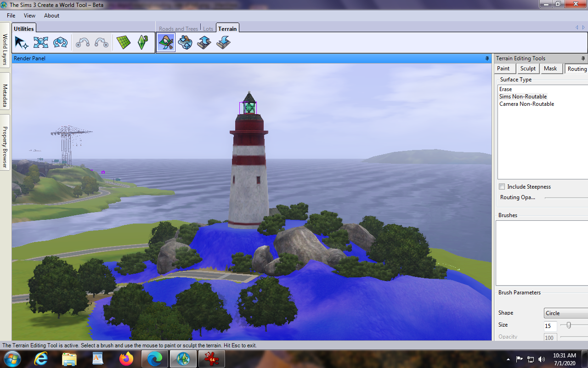
Task: Open the Shape Circle dropdown
Action: pyautogui.click(x=566, y=313)
